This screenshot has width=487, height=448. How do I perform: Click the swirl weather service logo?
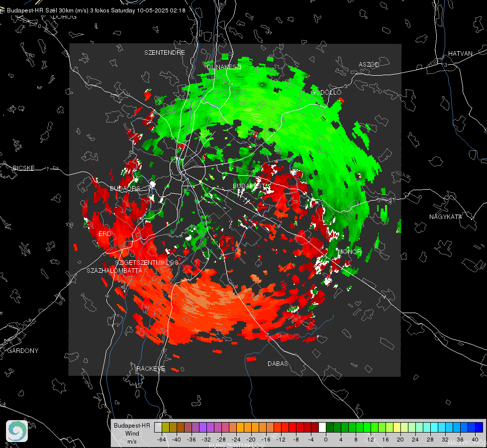(x=17, y=431)
